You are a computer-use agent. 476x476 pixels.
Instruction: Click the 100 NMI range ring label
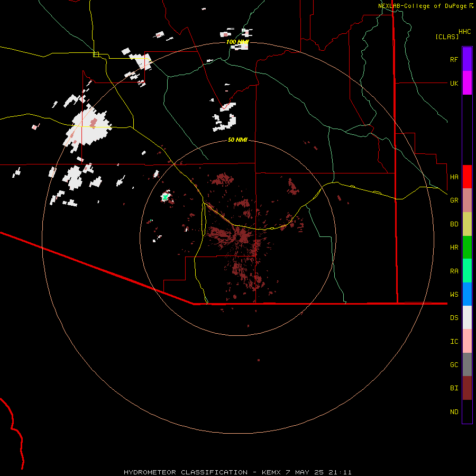pyautogui.click(x=237, y=42)
